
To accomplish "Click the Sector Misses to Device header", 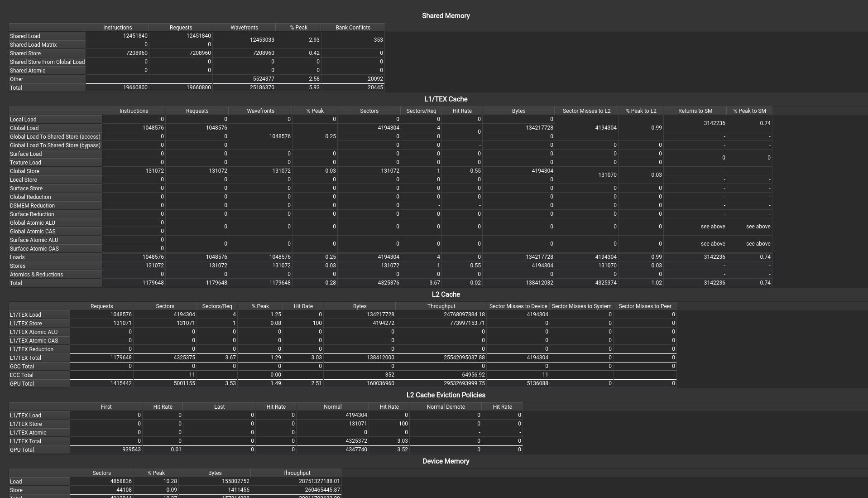I will coord(518,306).
